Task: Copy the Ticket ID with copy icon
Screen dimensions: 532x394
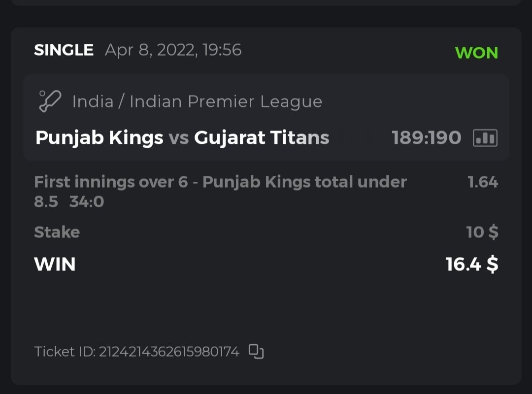Action: pyautogui.click(x=256, y=351)
